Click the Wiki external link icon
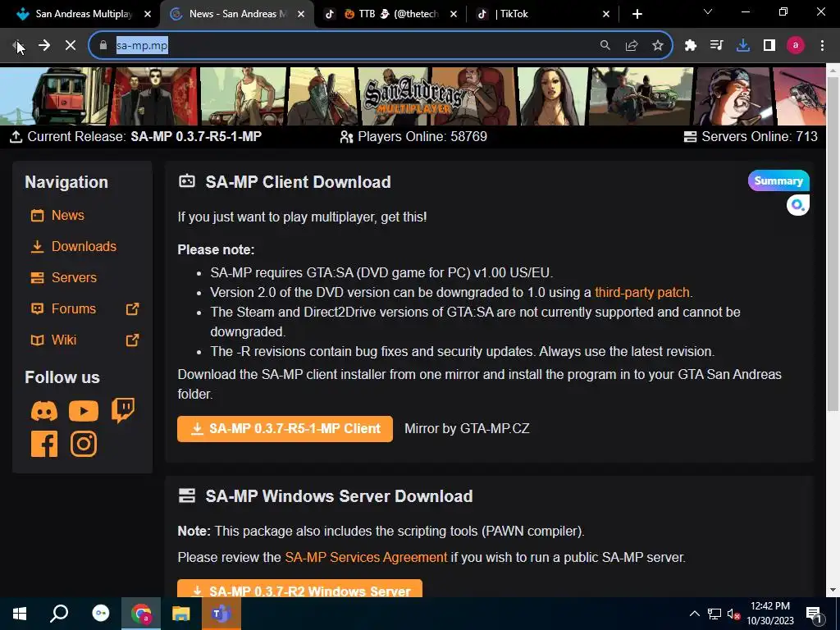The width and height of the screenshot is (840, 630). tap(132, 340)
